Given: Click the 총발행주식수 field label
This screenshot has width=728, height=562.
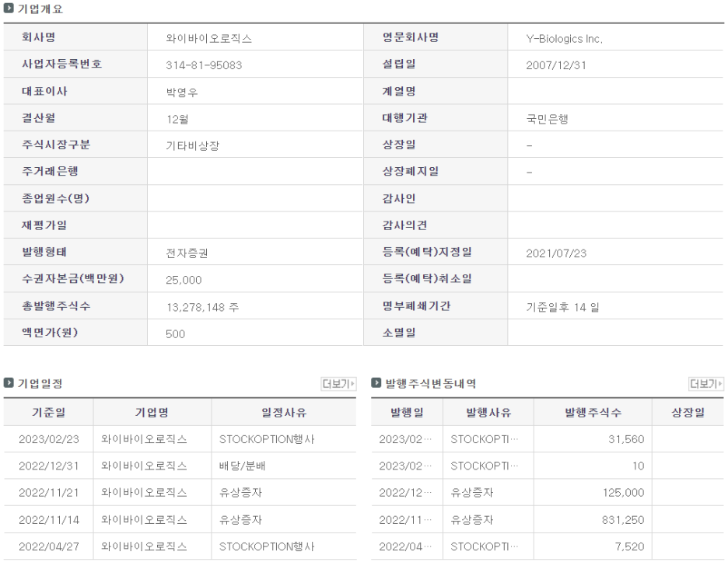Looking at the screenshot, I should (x=56, y=305).
